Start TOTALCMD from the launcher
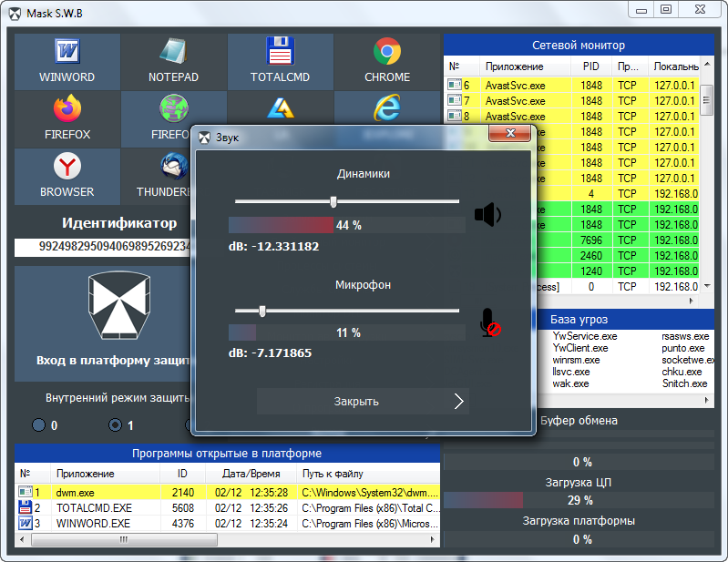728x562 pixels. [280, 61]
